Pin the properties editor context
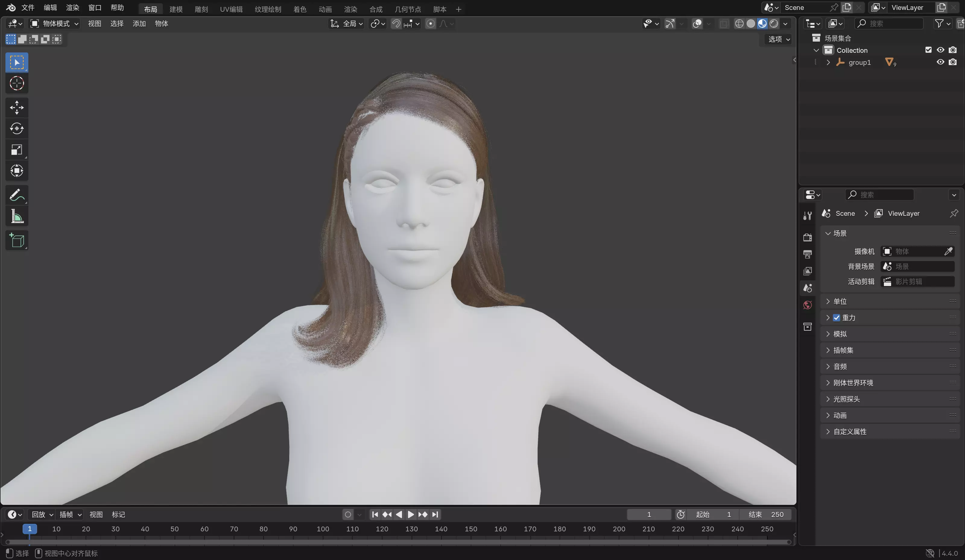The width and height of the screenshot is (965, 560). pos(954,213)
